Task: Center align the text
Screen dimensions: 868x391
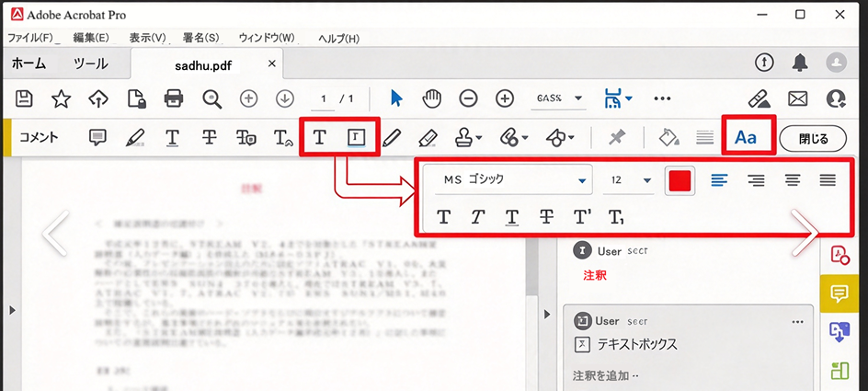Action: [x=793, y=180]
